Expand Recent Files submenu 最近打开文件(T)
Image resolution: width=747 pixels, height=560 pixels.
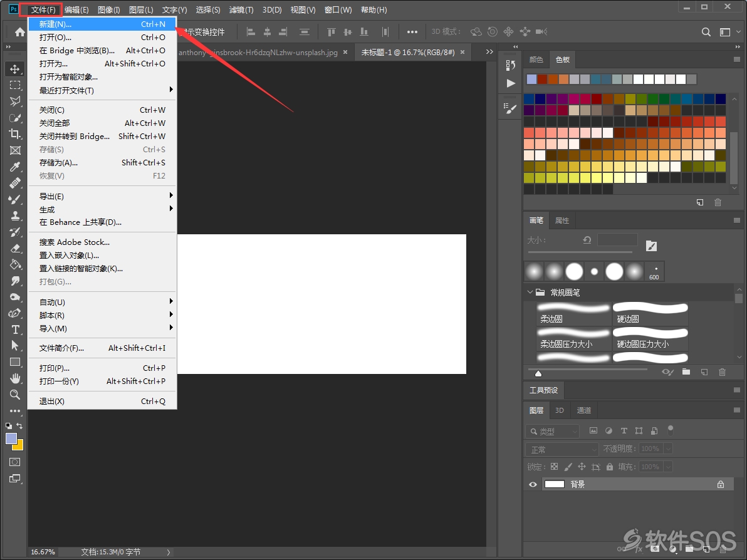(x=102, y=90)
